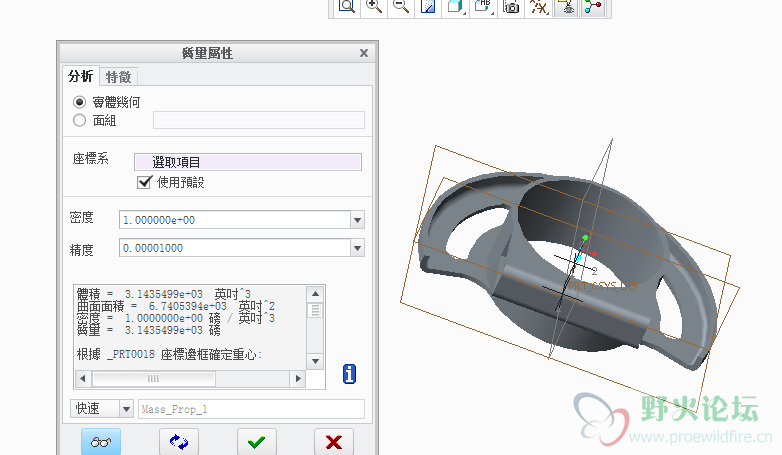Open the 精度 dropdown arrow
This screenshot has height=455, width=782.
[x=357, y=248]
